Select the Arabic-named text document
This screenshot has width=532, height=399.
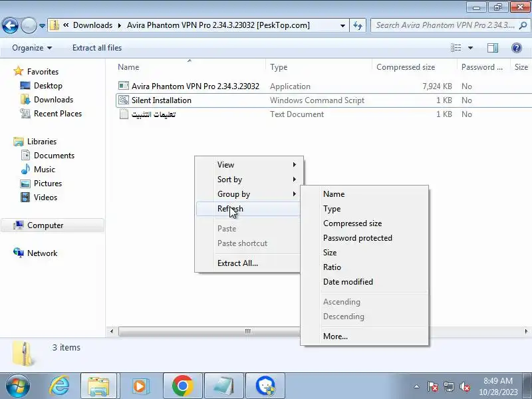tap(154, 114)
